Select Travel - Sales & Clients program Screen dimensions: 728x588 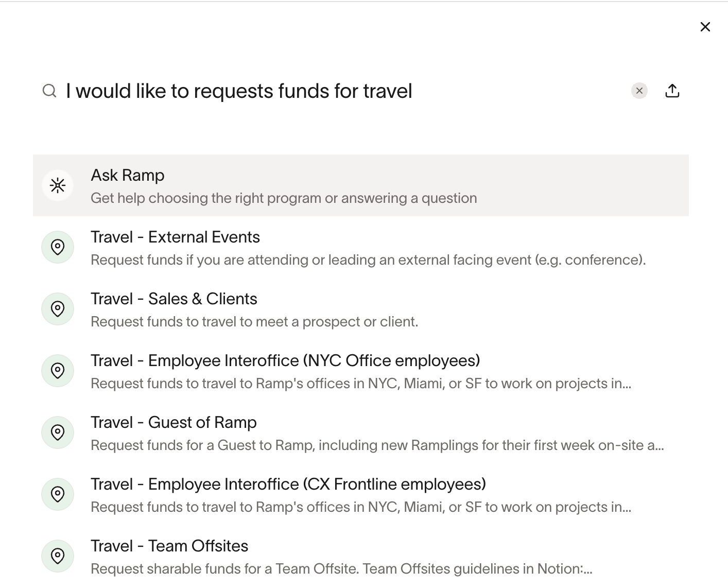(x=174, y=299)
